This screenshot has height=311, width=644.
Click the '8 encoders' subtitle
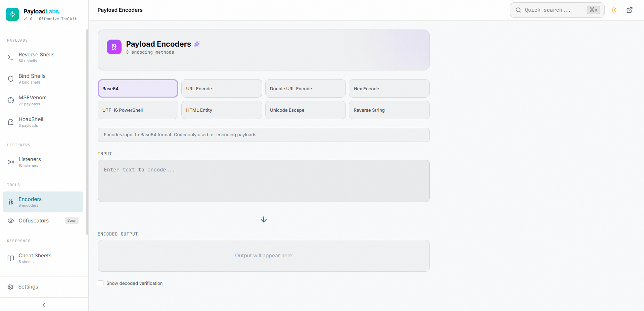pyautogui.click(x=29, y=206)
